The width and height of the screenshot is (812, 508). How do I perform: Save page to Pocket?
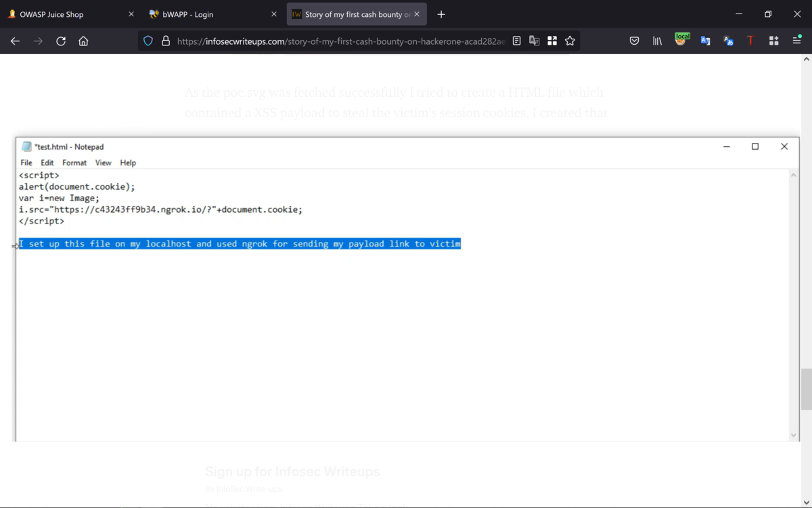[x=634, y=41]
